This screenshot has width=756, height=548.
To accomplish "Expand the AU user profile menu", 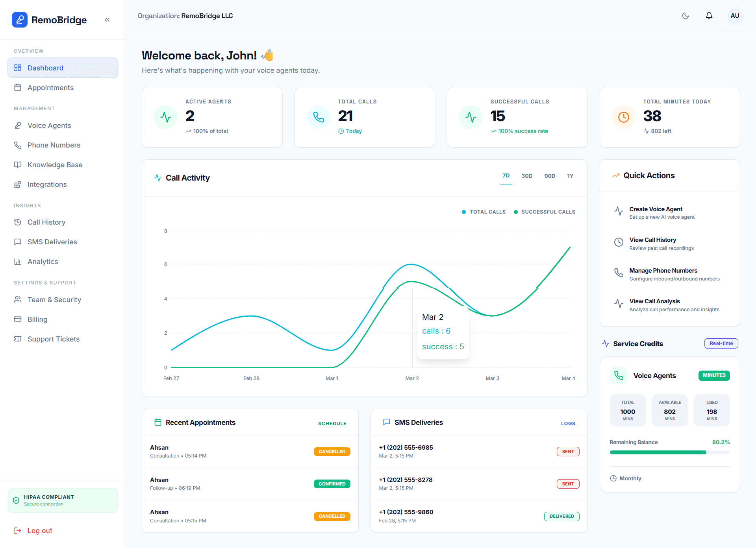I will point(734,16).
